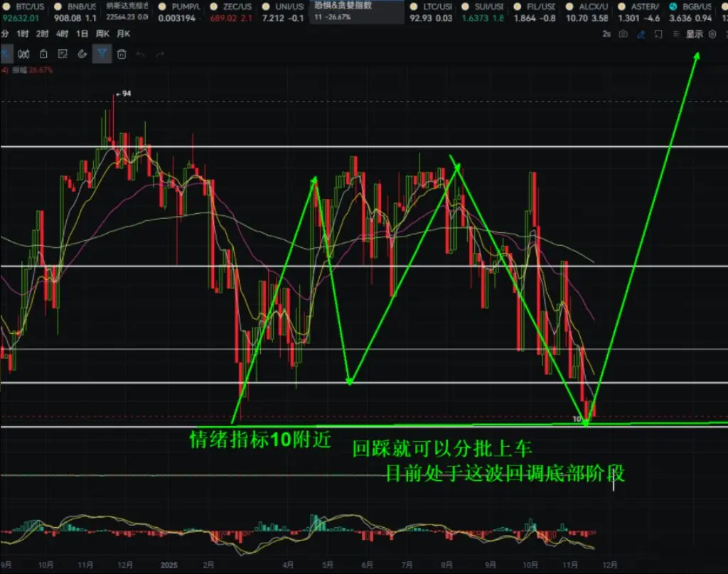Open the text note drawing tool
The image size is (728, 574).
(63, 54)
